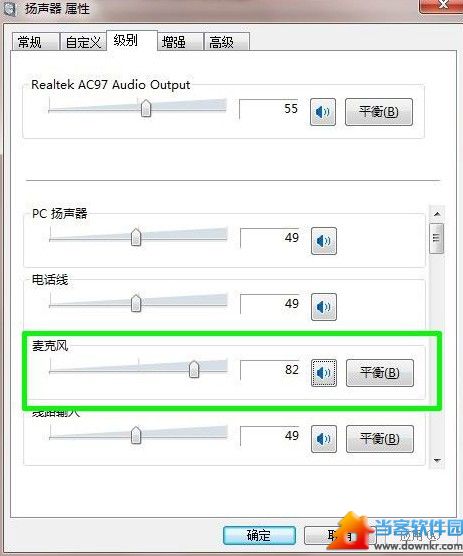463x556 pixels.
Task: Open 平衡(B) for the bottom channel
Action: coord(380,439)
